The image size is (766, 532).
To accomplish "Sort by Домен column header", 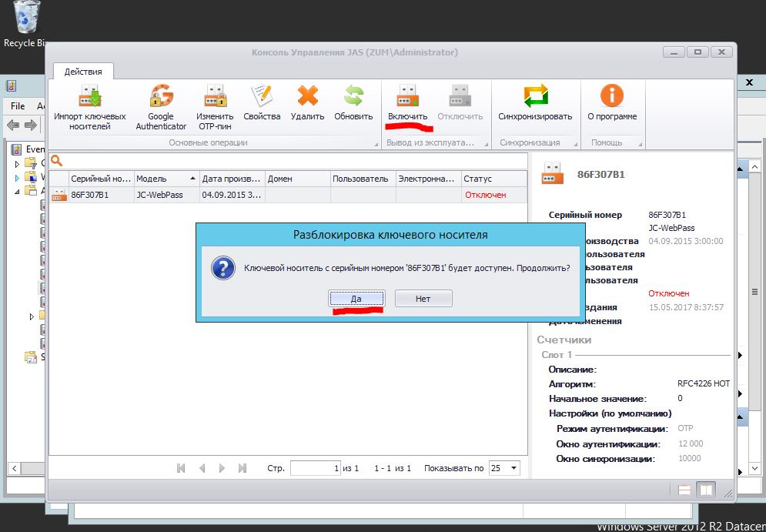I will [298, 179].
